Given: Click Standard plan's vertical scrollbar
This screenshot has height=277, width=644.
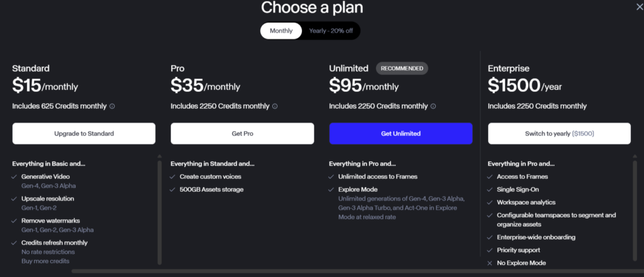Looking at the screenshot, I should pyautogui.click(x=159, y=212).
